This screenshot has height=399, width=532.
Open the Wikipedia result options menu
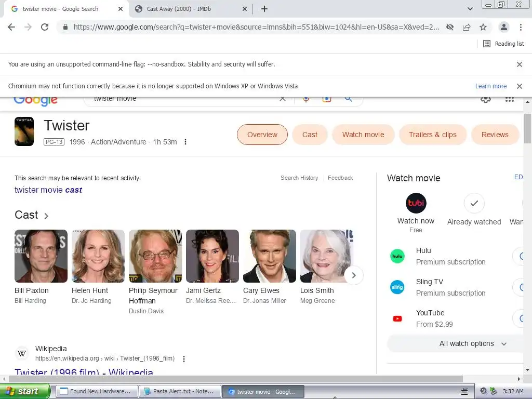coord(183,358)
